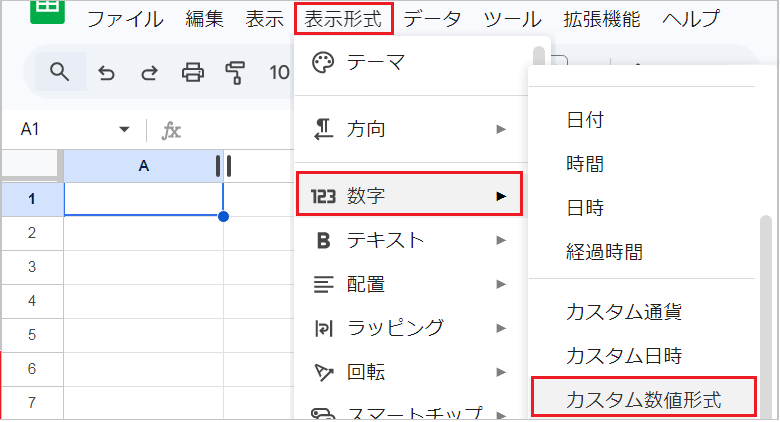The height and width of the screenshot is (422, 780).
Task: Select cell A1
Action: point(143,199)
